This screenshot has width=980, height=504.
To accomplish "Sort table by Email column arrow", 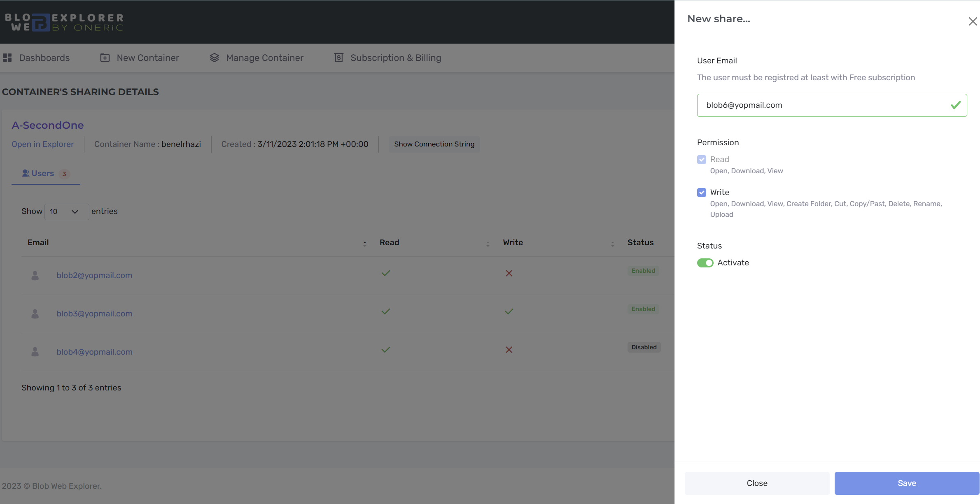I will pyautogui.click(x=364, y=244).
